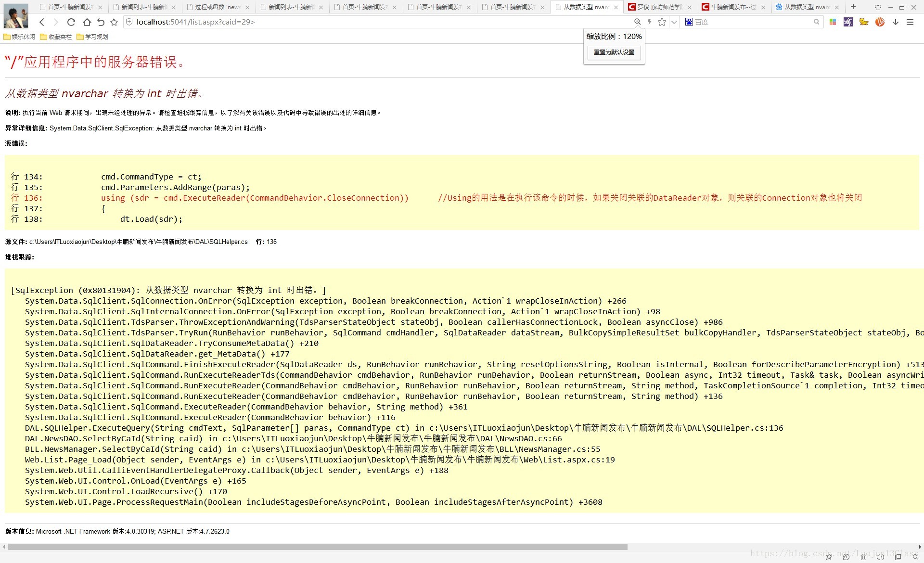
Task: Switch to the 过程或函数 'news tab
Action: point(218,7)
